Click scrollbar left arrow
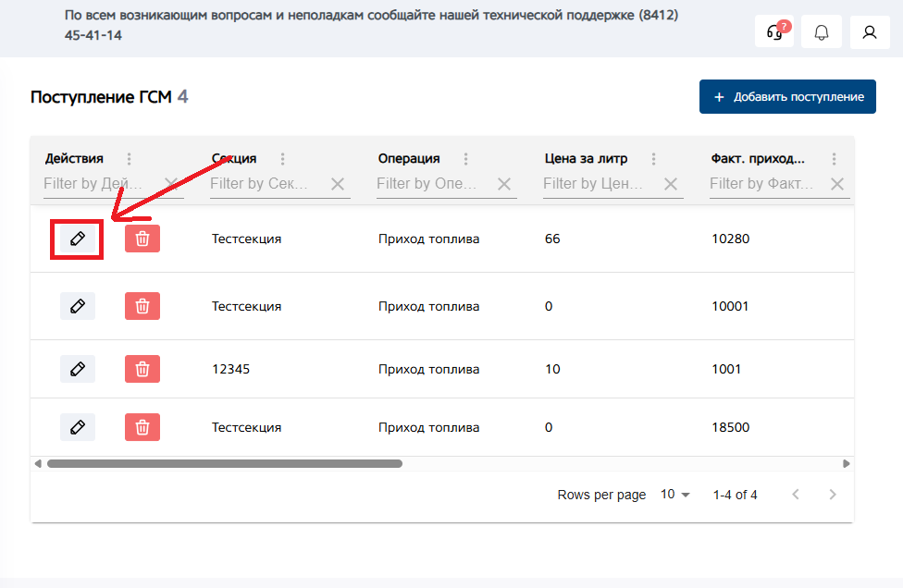The image size is (903, 588). pos(38,464)
